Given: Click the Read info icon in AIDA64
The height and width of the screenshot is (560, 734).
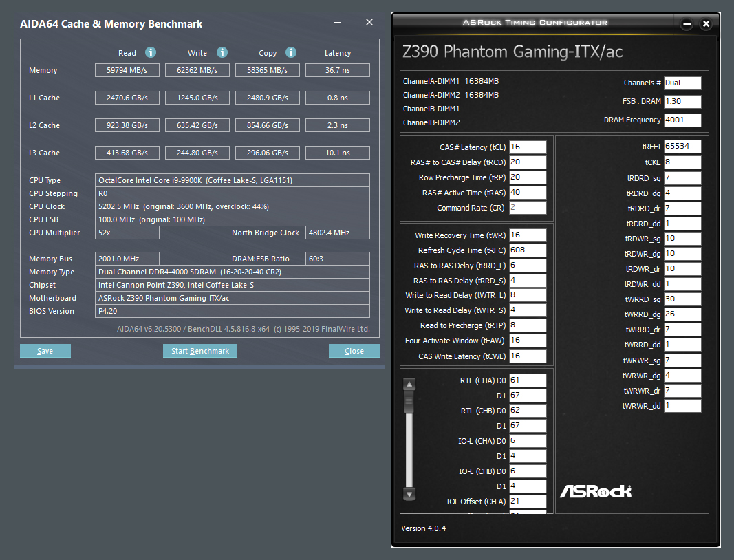Looking at the screenshot, I should [x=150, y=52].
